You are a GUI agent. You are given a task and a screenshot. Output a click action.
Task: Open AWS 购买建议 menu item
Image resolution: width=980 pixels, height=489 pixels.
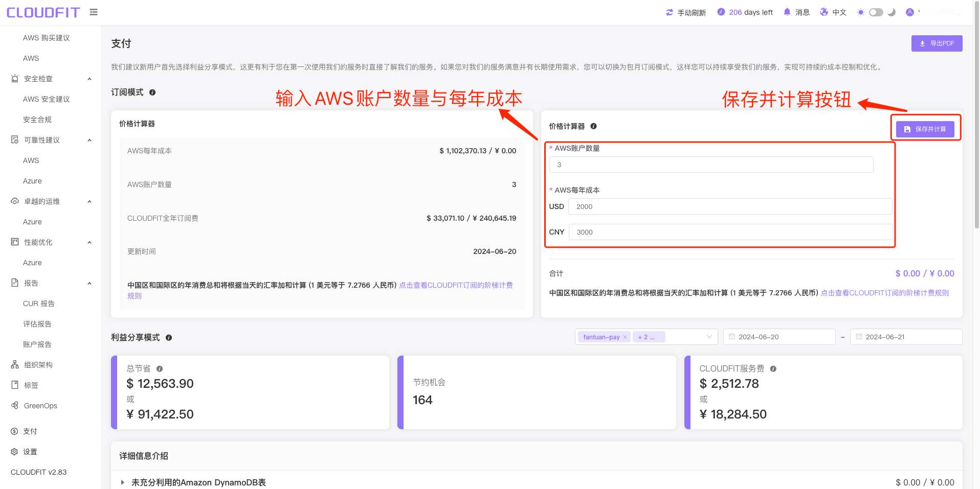[47, 38]
